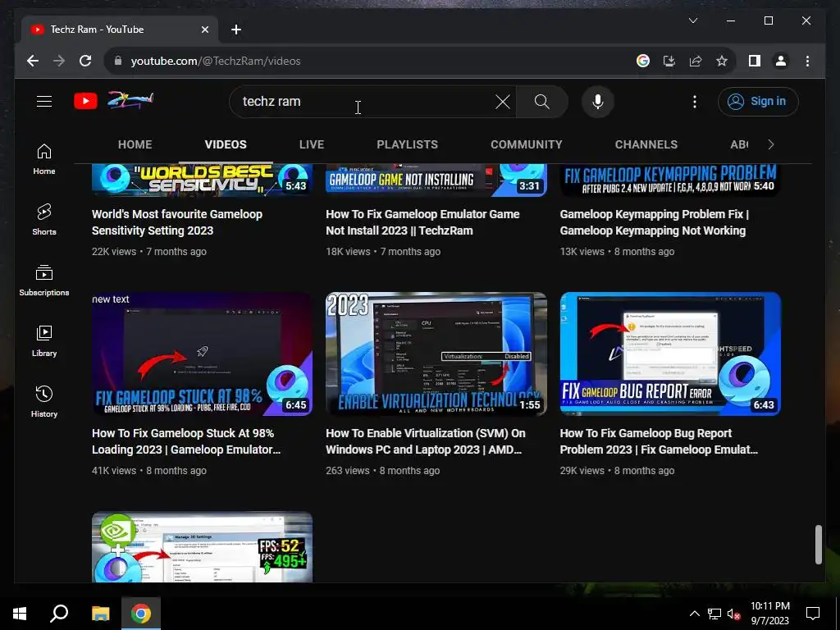840x630 pixels.
Task: Bookmark this tab with the star
Action: tap(722, 61)
